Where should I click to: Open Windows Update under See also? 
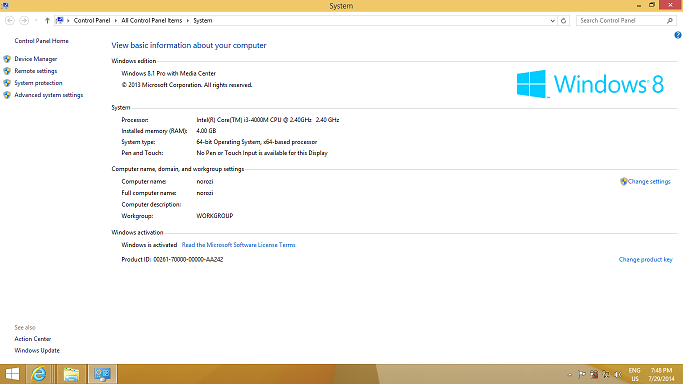(37, 350)
